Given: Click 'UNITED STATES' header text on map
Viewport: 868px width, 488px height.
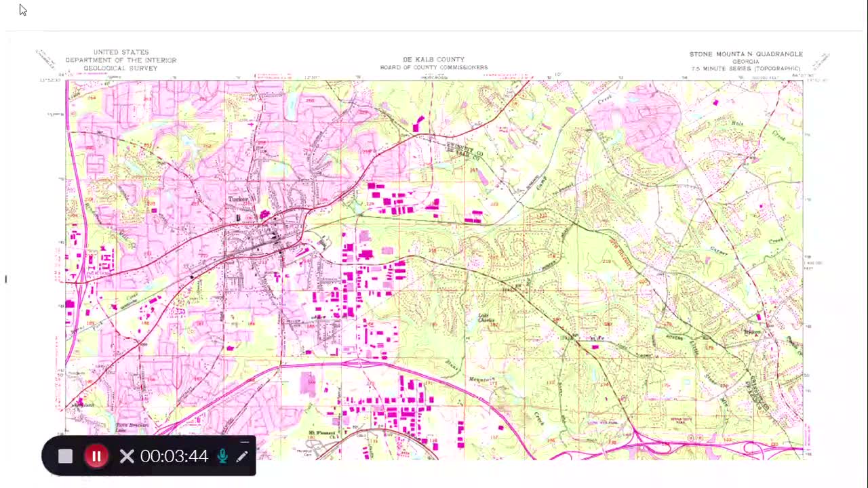Looking at the screenshot, I should (x=121, y=52).
